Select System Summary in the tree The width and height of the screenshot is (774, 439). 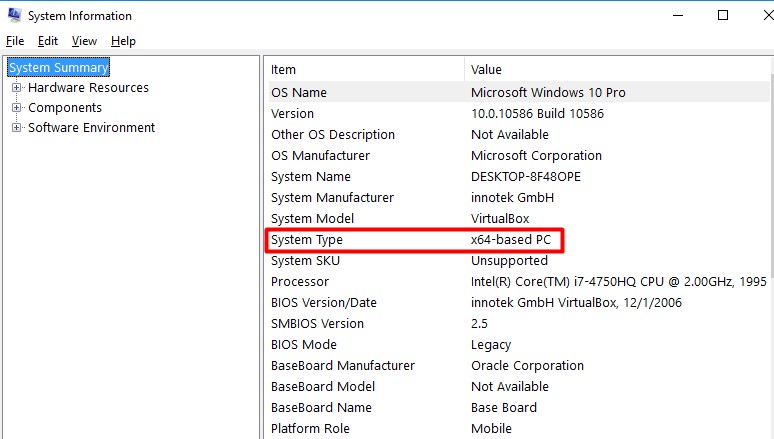(x=58, y=67)
